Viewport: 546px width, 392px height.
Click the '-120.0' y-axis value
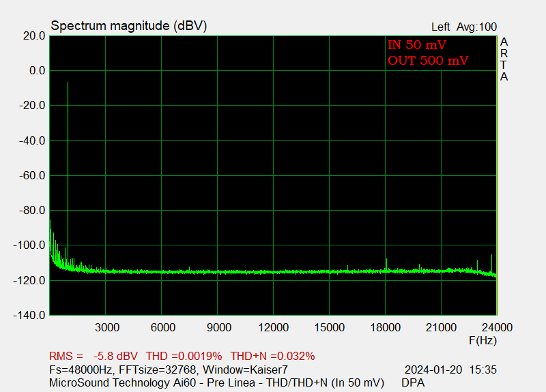click(x=29, y=280)
